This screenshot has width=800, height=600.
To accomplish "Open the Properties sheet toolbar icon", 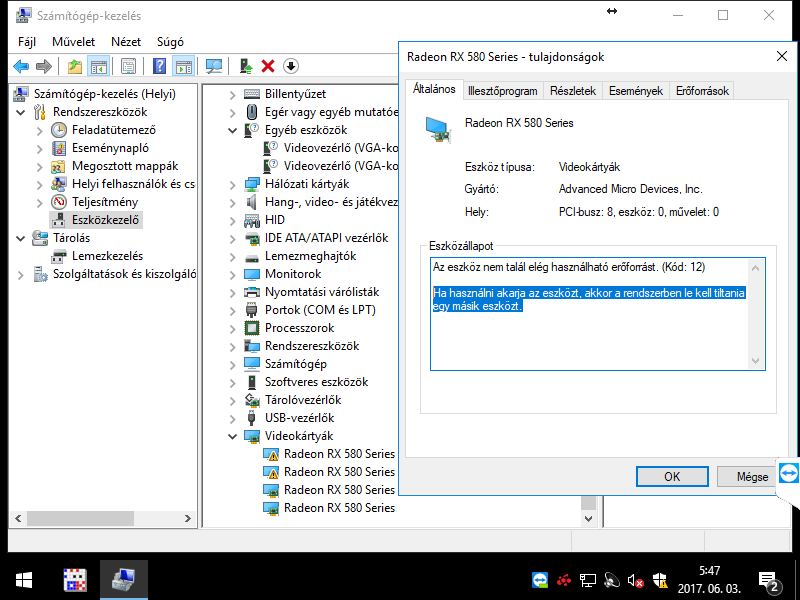I will coord(128,66).
